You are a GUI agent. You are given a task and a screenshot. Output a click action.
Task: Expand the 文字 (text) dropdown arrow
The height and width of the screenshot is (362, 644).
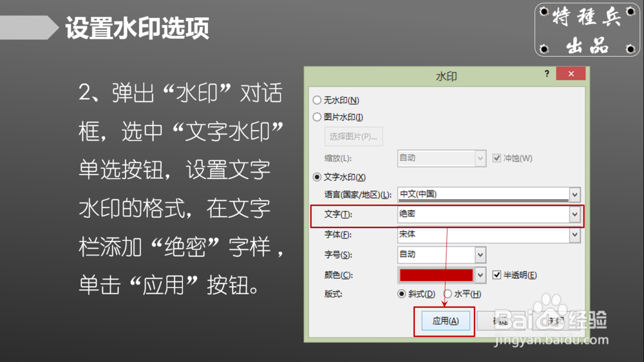click(574, 214)
